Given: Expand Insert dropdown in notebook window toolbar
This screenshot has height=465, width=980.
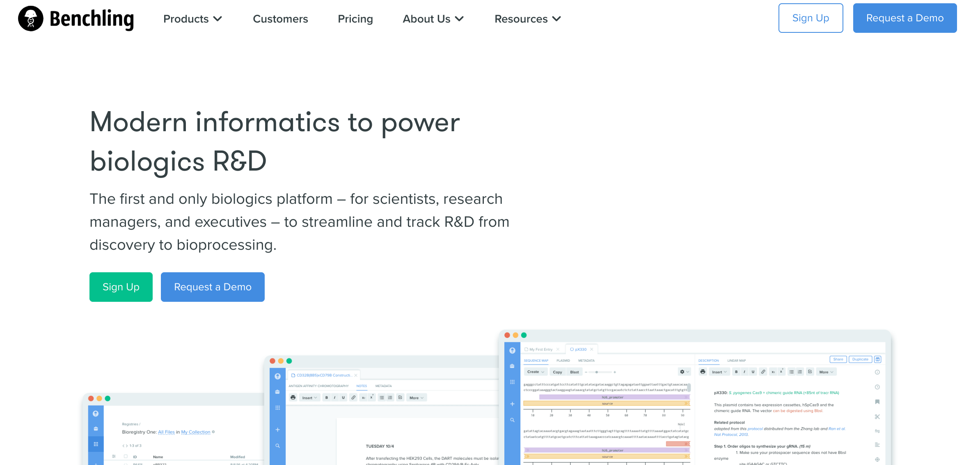Looking at the screenshot, I should coord(309,398).
